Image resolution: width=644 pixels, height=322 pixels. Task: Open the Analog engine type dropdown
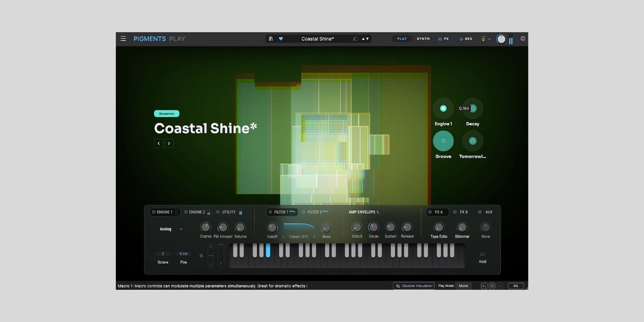click(x=171, y=229)
